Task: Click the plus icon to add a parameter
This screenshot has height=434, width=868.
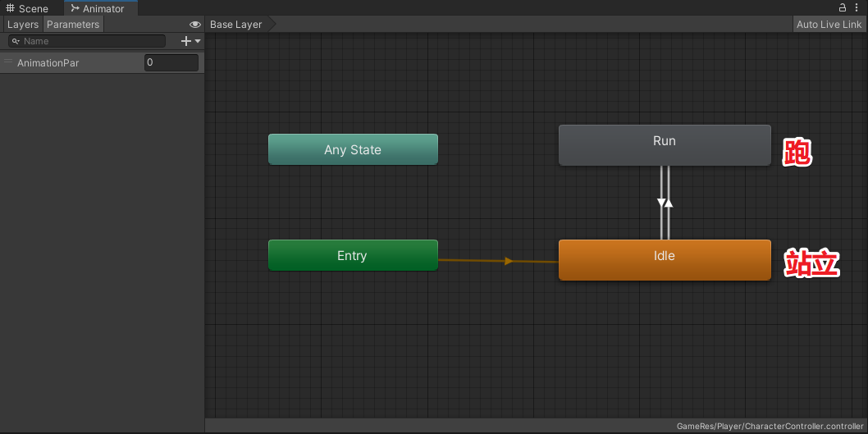Action: (186, 41)
